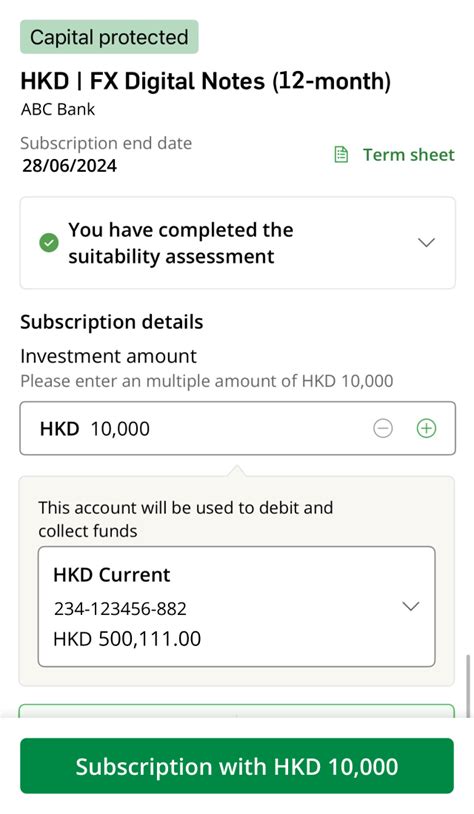The image size is (474, 814).
Task: Select the HKD Current account box
Action: 237,606
